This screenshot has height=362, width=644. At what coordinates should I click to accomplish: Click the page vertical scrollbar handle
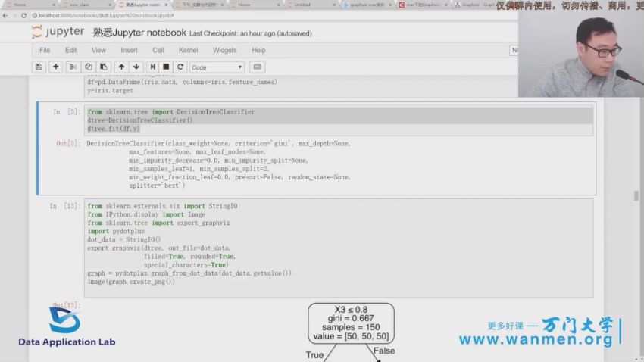tap(636, 195)
